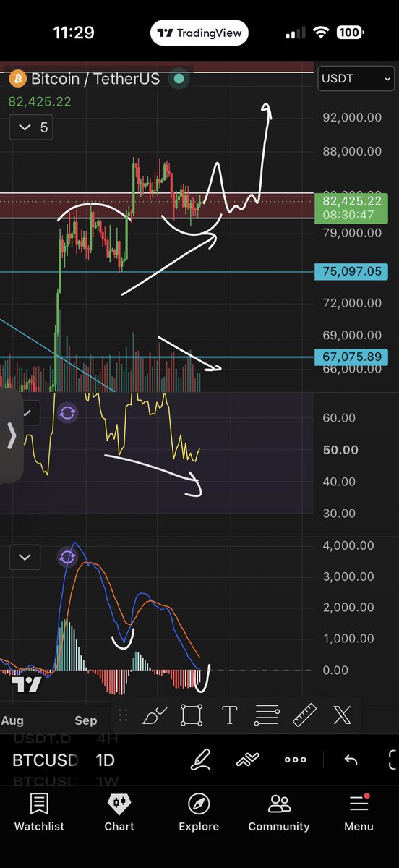Image resolution: width=399 pixels, height=868 pixels.
Task: Select the rectangle shape tool
Action: pos(192,715)
